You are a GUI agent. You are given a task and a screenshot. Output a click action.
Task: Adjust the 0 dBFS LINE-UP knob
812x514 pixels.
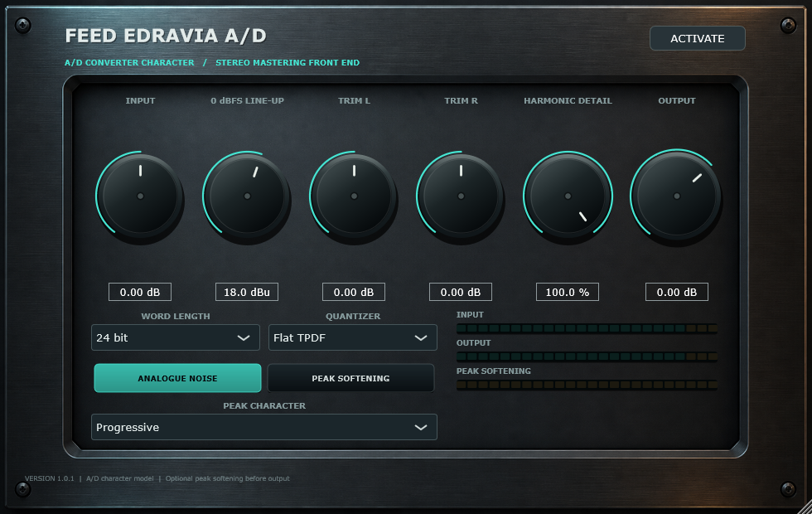click(247, 196)
